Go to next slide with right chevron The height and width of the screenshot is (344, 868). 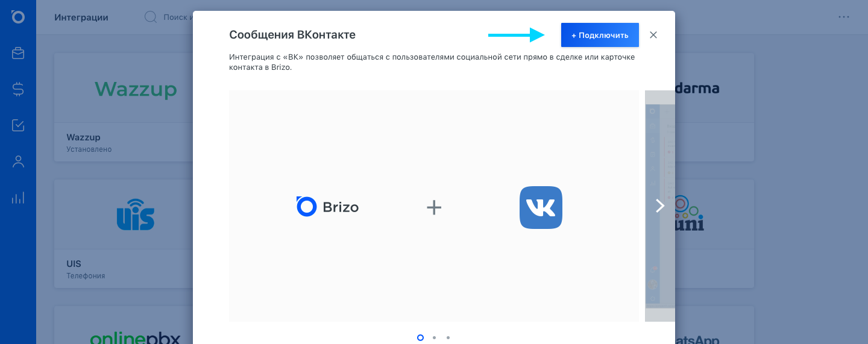pos(660,206)
